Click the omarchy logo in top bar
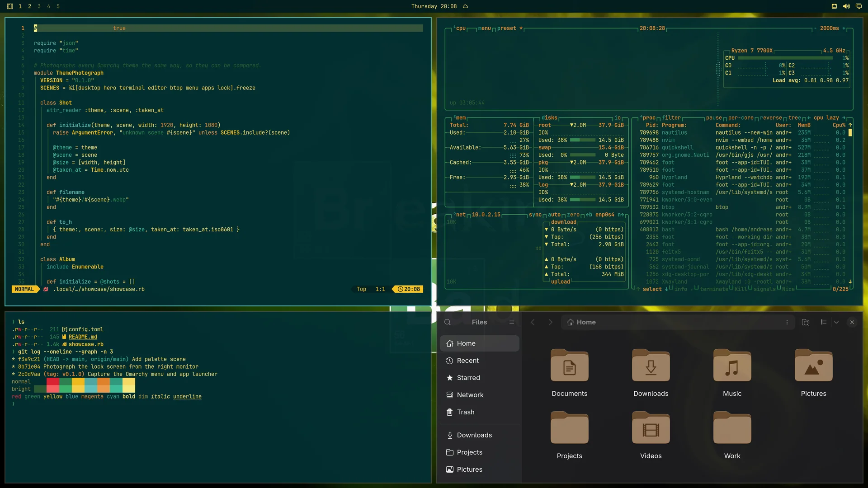868x488 pixels. tap(10, 6)
